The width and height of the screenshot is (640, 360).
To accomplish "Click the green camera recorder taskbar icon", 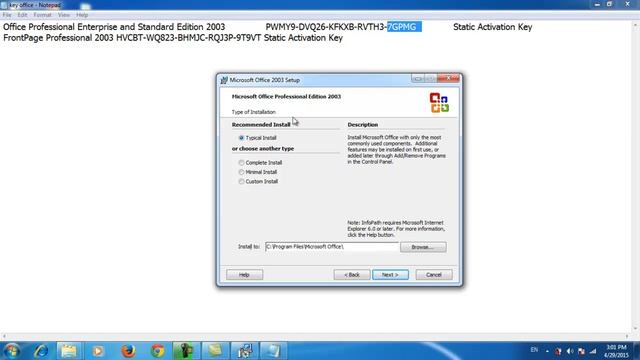I will pos(186,351).
